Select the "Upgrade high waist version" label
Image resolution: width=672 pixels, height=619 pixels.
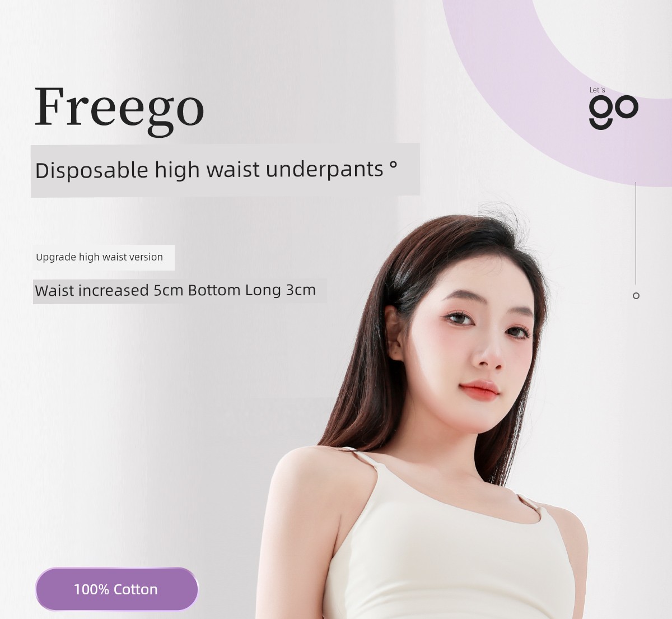pos(104,257)
